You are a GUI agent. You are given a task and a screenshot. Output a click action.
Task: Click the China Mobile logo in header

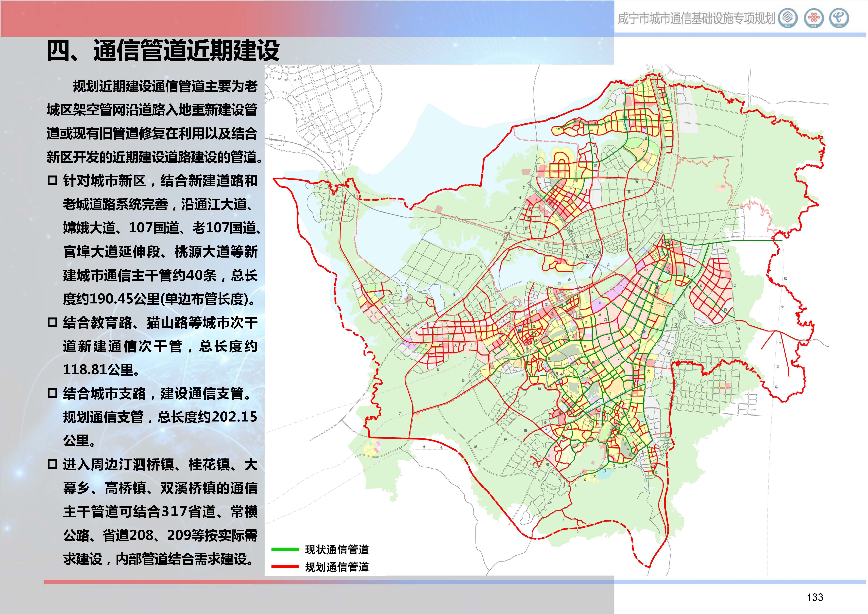coord(788,18)
